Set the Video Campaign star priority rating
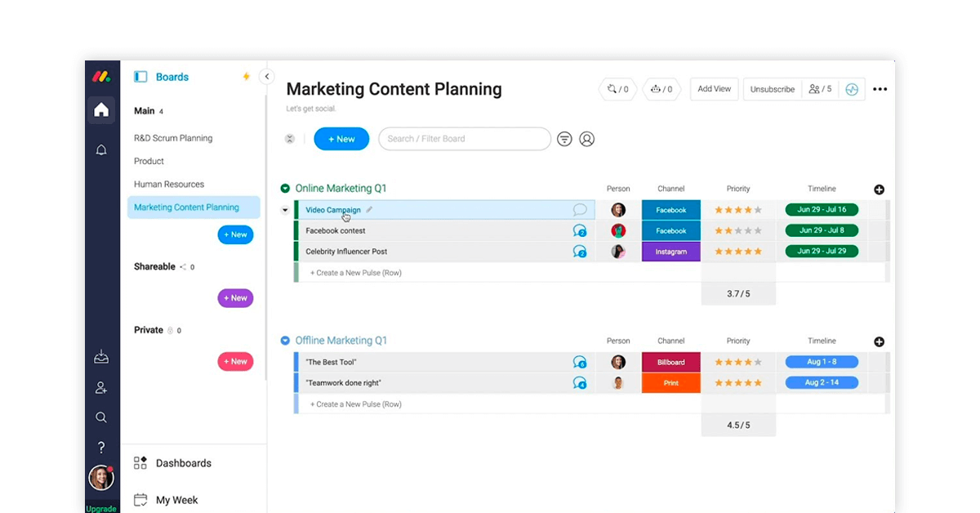Image resolution: width=980 pixels, height=513 pixels. (738, 210)
